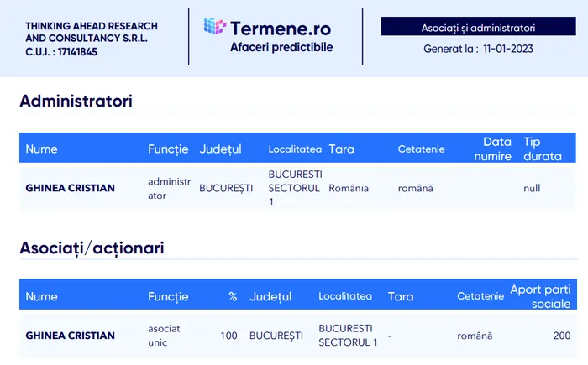Click the company name THINKING AHEAD RESEARCH

[x=92, y=26]
